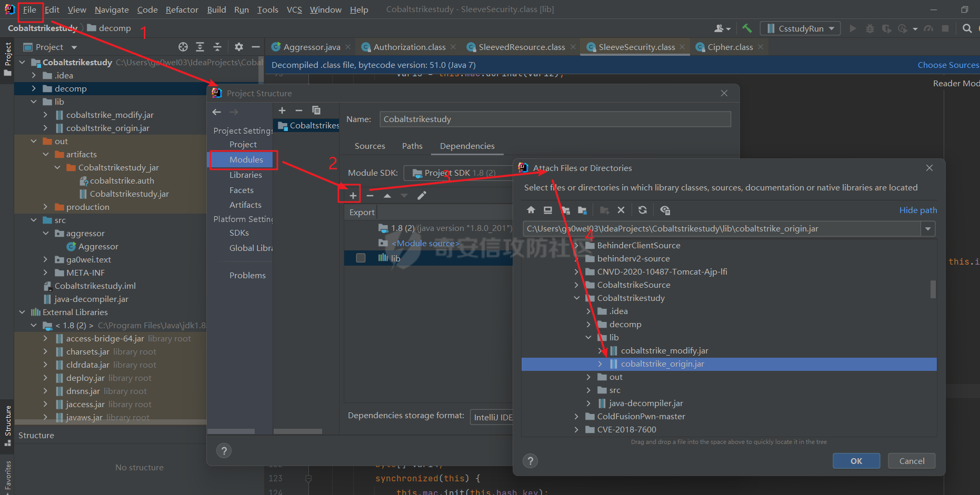Move dependency up arrow
Viewport: 980px width, 495px height.
coord(387,196)
